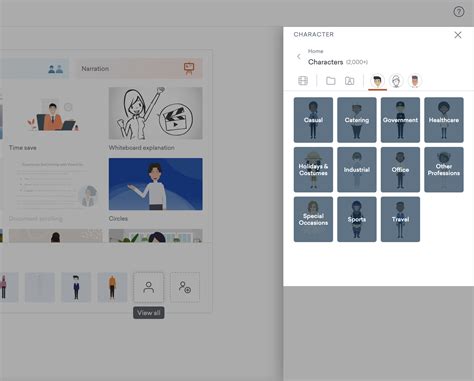Open the Travel character category
The image size is (474, 381).
point(400,219)
